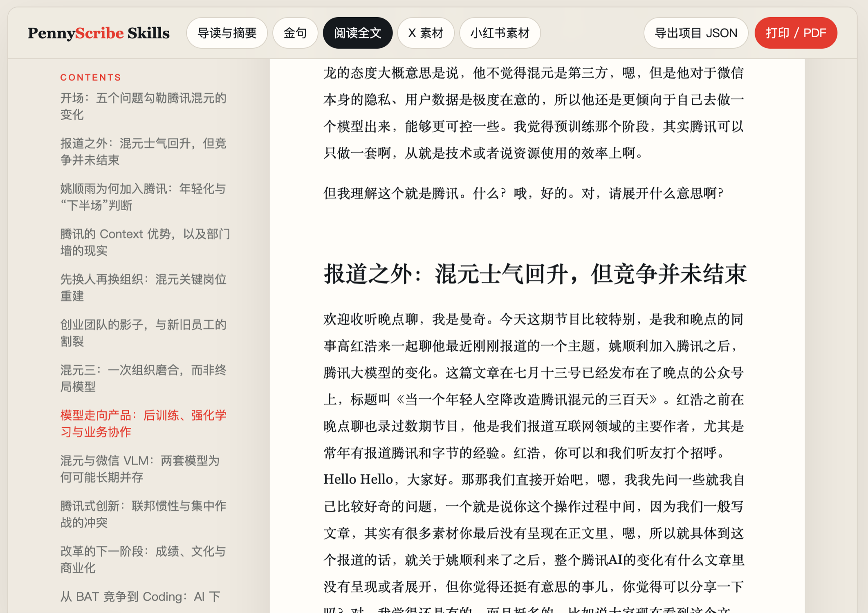
Task: Click the 导出项目 JSON button
Action: point(696,33)
